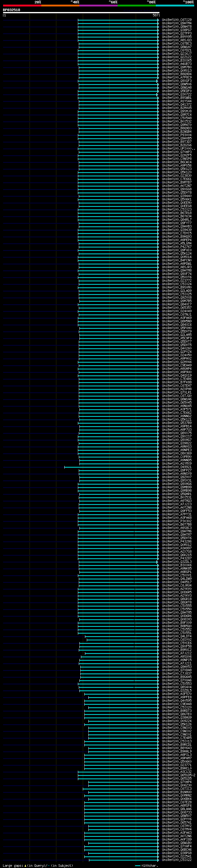Image resolution: width=197 pixels, height=868 pixels.
Task: Select hit UniRef100_B3XXK5
Action: click(176, 61)
